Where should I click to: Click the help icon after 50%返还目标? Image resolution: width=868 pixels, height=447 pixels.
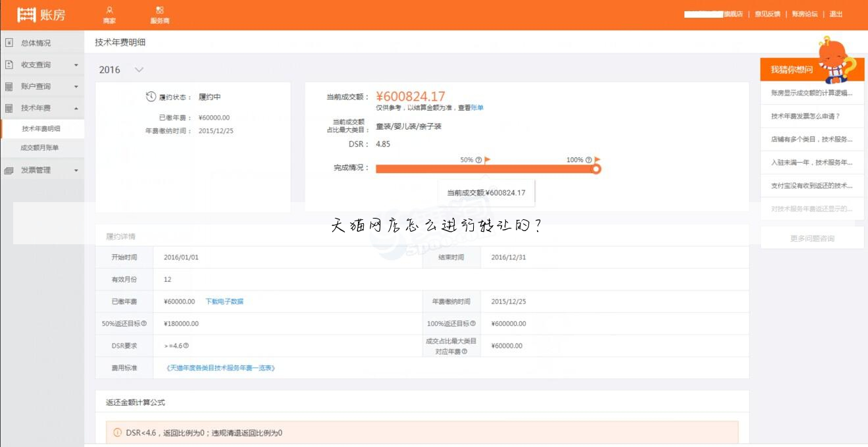(143, 324)
